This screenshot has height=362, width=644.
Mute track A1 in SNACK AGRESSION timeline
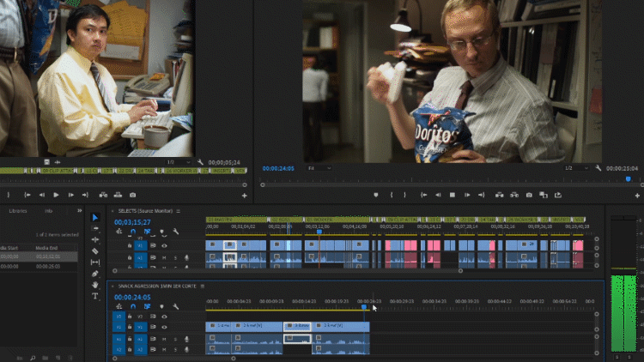(164, 339)
